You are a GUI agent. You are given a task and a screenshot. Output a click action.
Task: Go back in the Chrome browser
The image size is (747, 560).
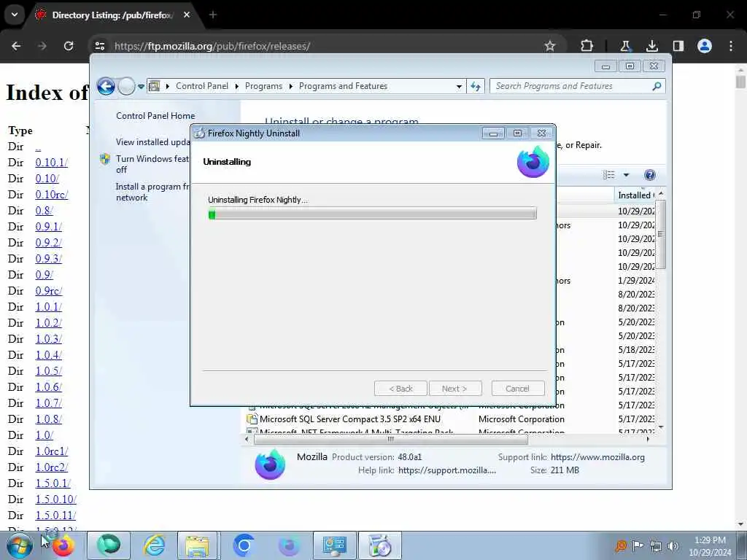[x=16, y=46]
